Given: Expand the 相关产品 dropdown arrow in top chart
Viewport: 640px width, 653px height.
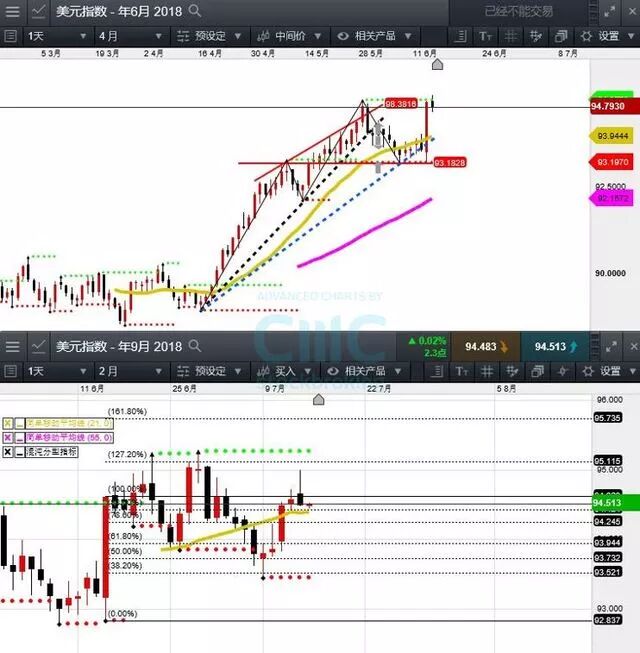Looking at the screenshot, I should [408, 36].
